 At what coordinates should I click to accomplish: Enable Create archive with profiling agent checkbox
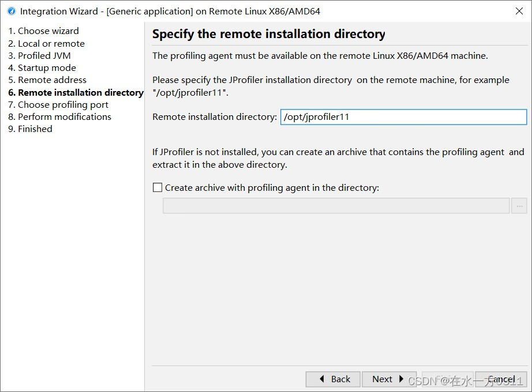[158, 187]
